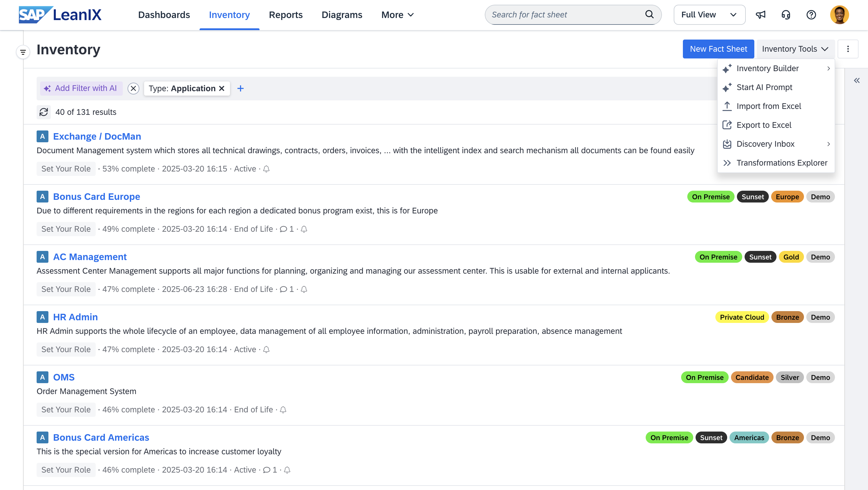Open the three-dot more options menu

coord(848,49)
